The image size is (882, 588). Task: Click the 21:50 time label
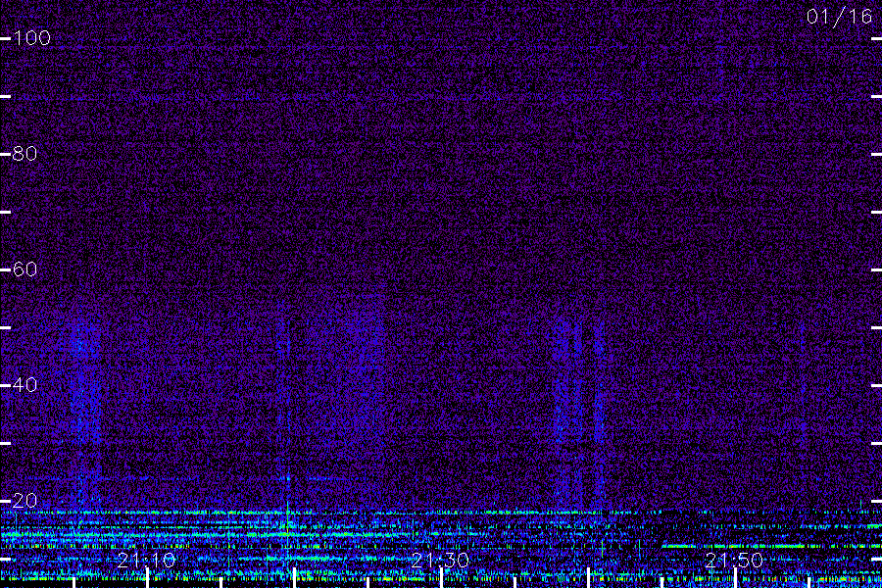coord(734,561)
